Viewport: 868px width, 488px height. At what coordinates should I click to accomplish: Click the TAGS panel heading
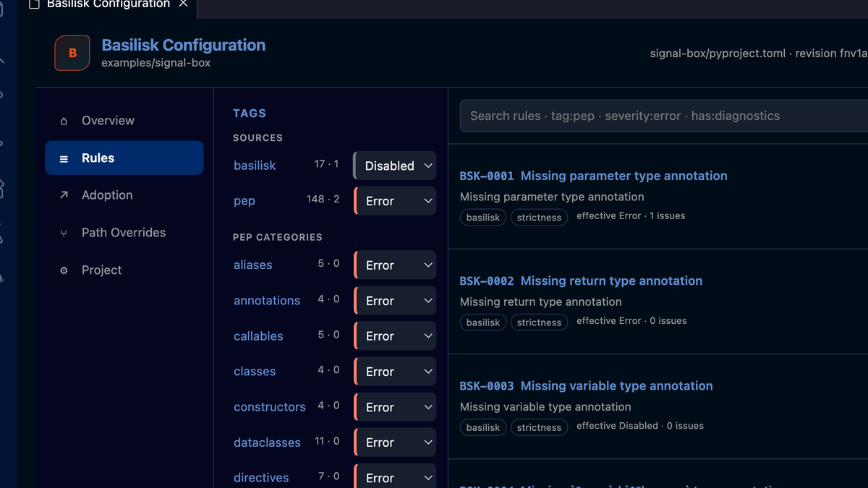coord(250,114)
